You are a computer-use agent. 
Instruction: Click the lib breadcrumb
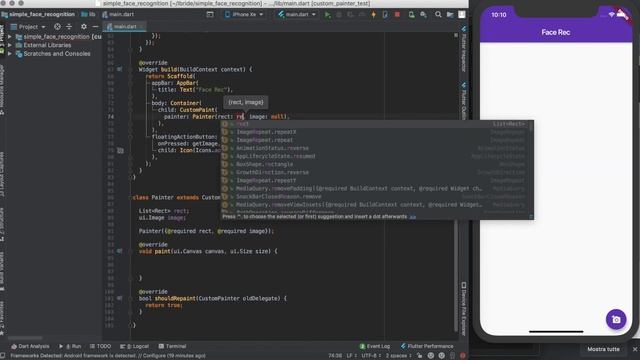(88, 14)
